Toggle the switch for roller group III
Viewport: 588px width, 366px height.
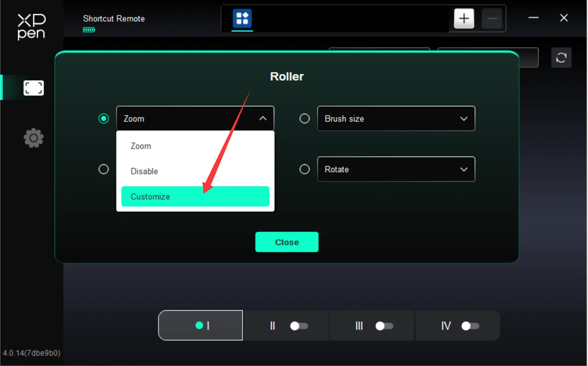coord(384,326)
